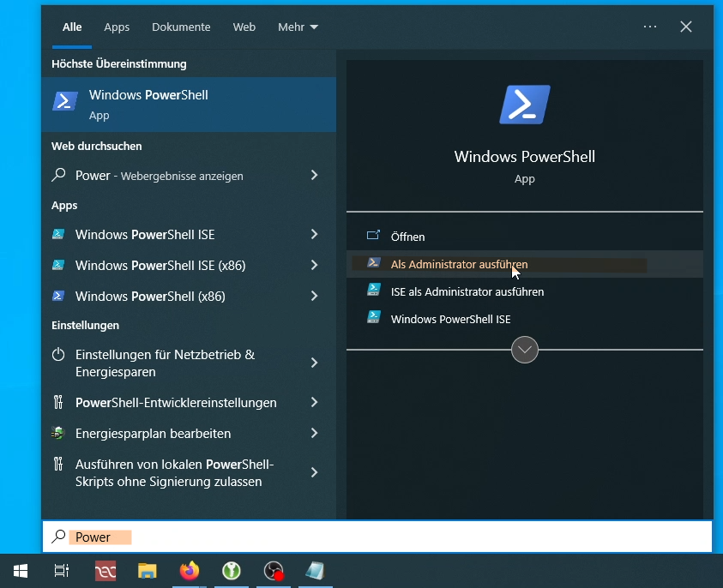Click the ISE als Administrator ausführen icon
Viewport: 723px width, 588px height.
tap(373, 290)
